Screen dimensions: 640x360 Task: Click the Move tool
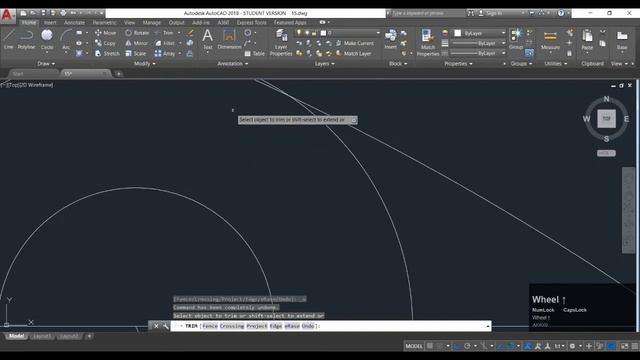tap(105, 33)
